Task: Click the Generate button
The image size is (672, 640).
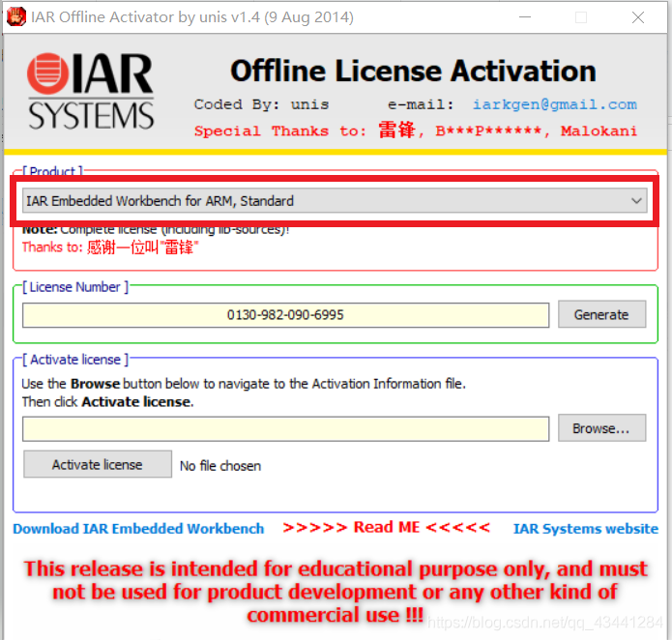Action: (x=601, y=314)
